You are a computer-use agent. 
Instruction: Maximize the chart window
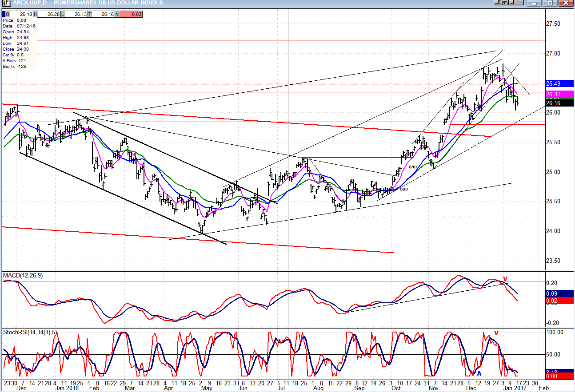pyautogui.click(x=550, y=3)
